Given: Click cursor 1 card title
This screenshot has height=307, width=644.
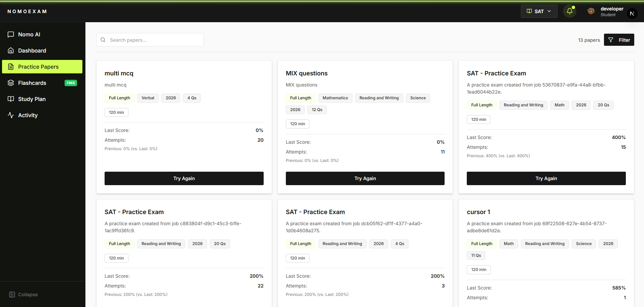Looking at the screenshot, I should click(x=479, y=212).
